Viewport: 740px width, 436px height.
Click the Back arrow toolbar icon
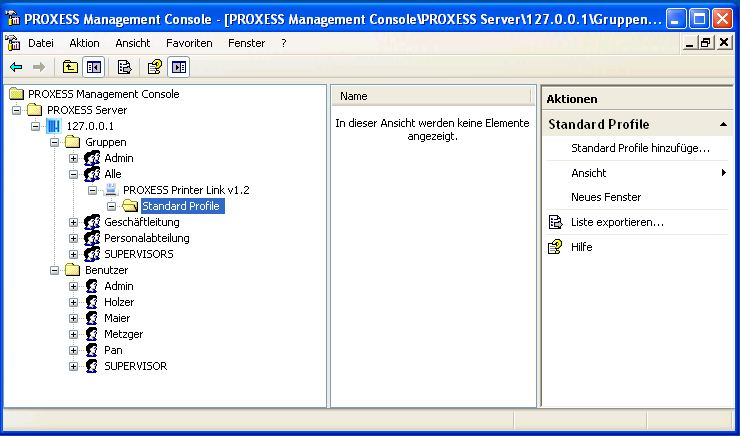(16, 67)
